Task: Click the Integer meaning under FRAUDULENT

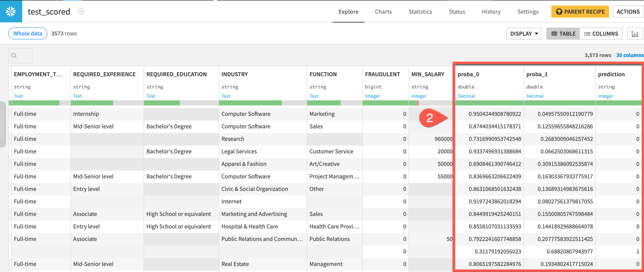Action: coord(372,96)
